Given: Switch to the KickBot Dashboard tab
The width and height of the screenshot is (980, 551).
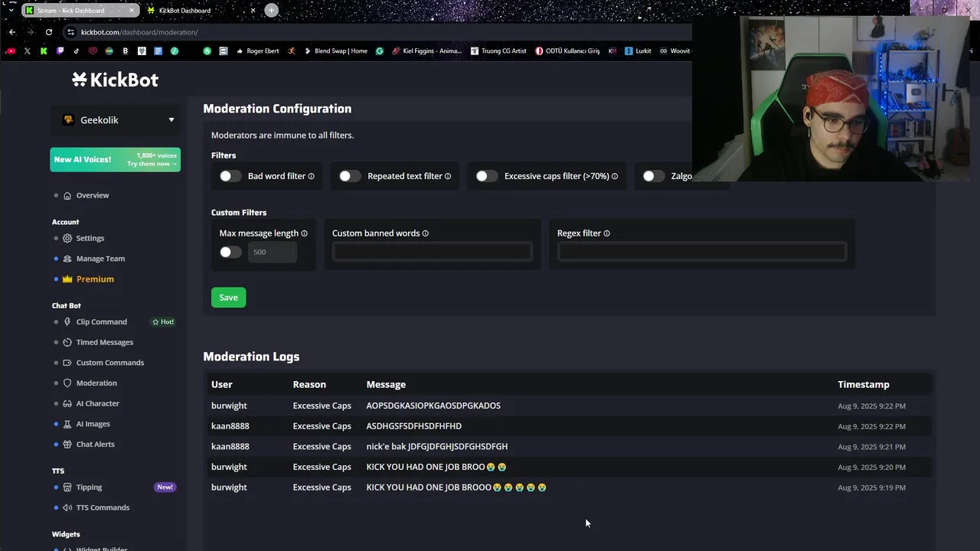Looking at the screenshot, I should tap(201, 11).
